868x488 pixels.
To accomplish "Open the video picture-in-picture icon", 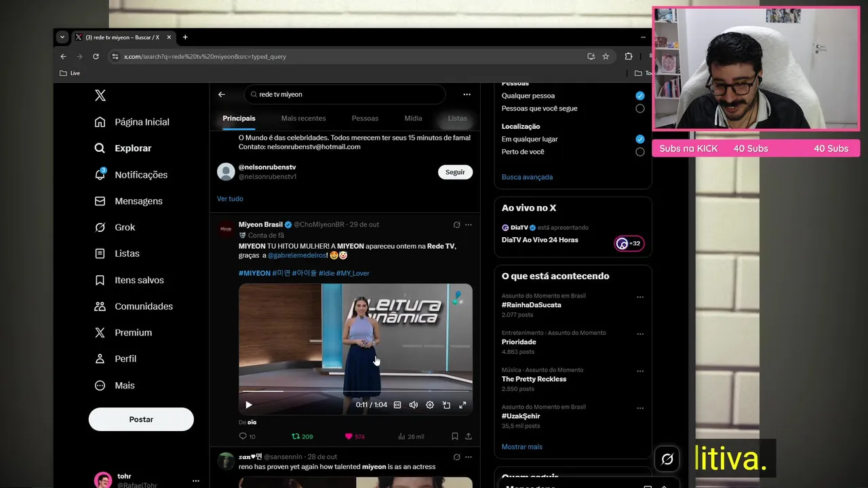I will pyautogui.click(x=446, y=405).
